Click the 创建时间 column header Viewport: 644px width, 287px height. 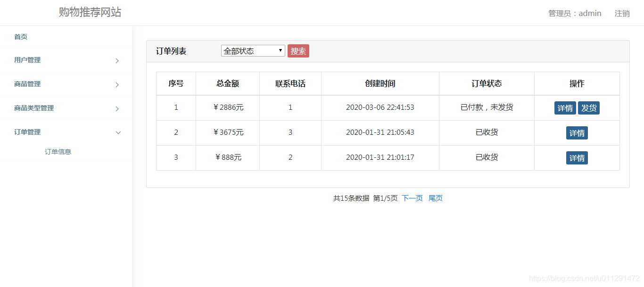tap(380, 83)
